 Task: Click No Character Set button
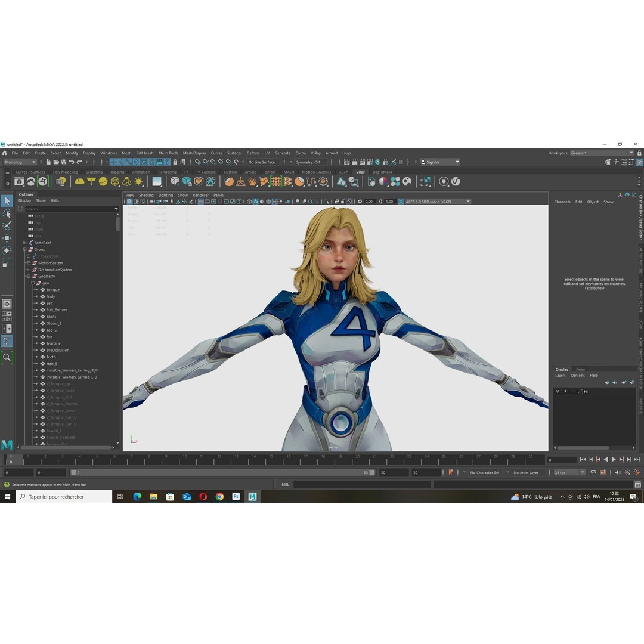pos(485,473)
